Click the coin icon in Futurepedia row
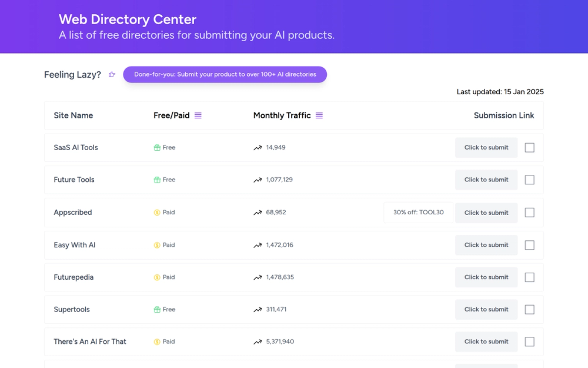This screenshot has width=588, height=368. (x=157, y=277)
